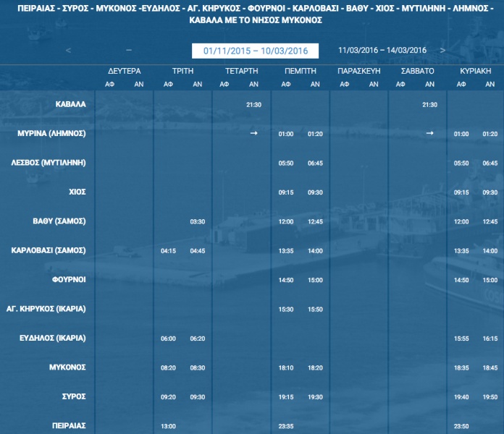Click Saturday 21:30 departure at ΚΑΒΑΛΑ
Viewport: 504px width, 434px height.
[429, 105]
